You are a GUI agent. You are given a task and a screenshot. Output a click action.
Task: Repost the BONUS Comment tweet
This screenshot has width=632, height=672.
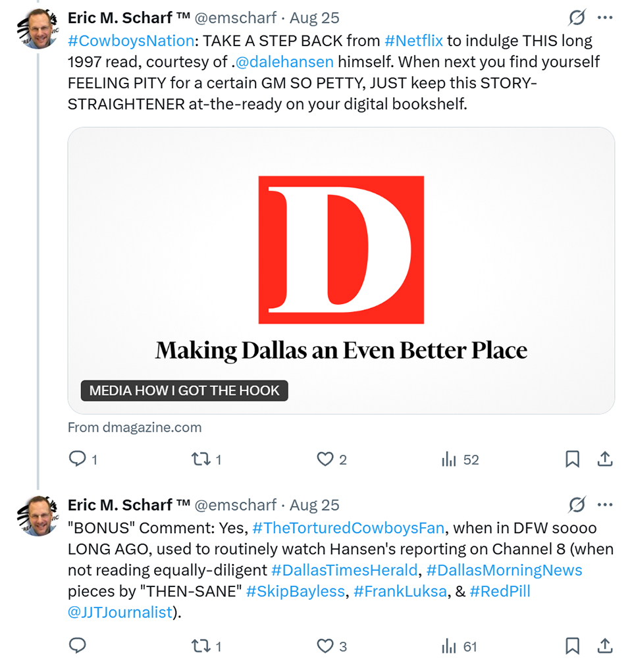coord(199,646)
